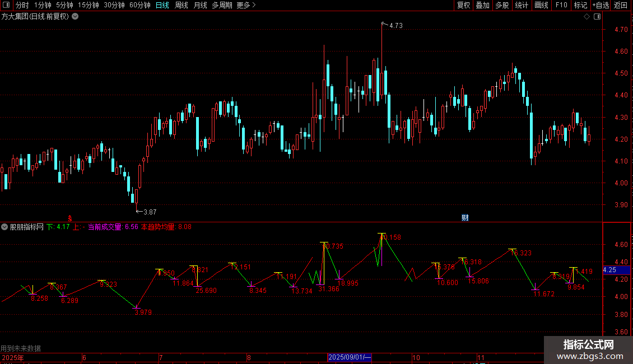Click the 用到未来数据 notice text
This screenshot has height=364, width=633.
tap(21, 348)
